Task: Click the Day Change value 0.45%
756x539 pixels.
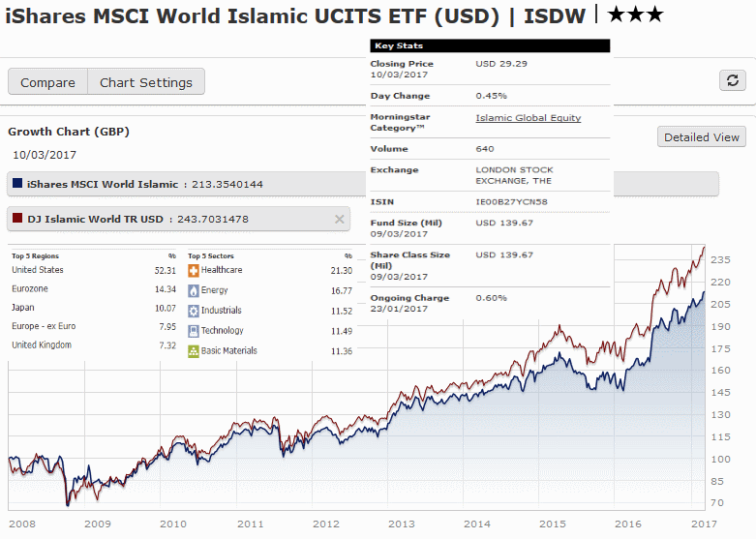Action: [492, 96]
